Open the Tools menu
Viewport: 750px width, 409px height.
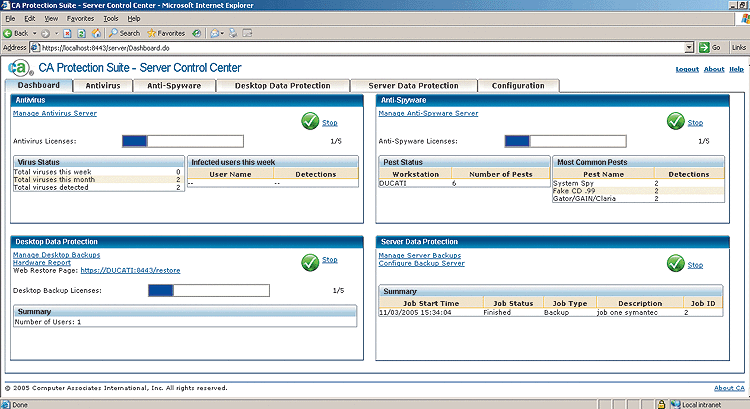point(110,19)
